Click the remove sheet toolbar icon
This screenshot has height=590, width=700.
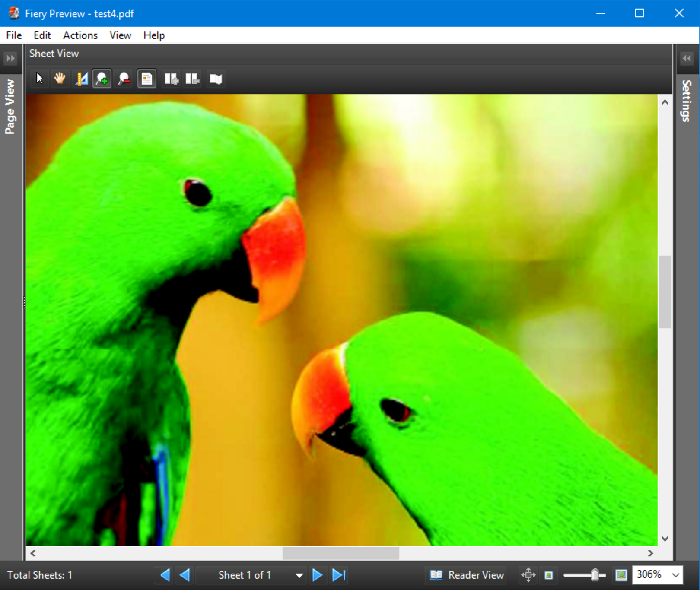(x=192, y=79)
